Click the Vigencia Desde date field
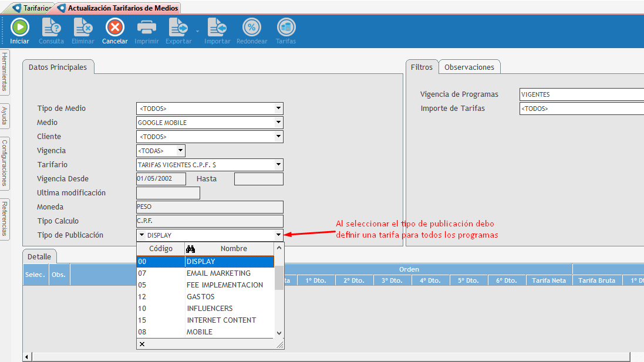644x362 pixels. pyautogui.click(x=161, y=179)
